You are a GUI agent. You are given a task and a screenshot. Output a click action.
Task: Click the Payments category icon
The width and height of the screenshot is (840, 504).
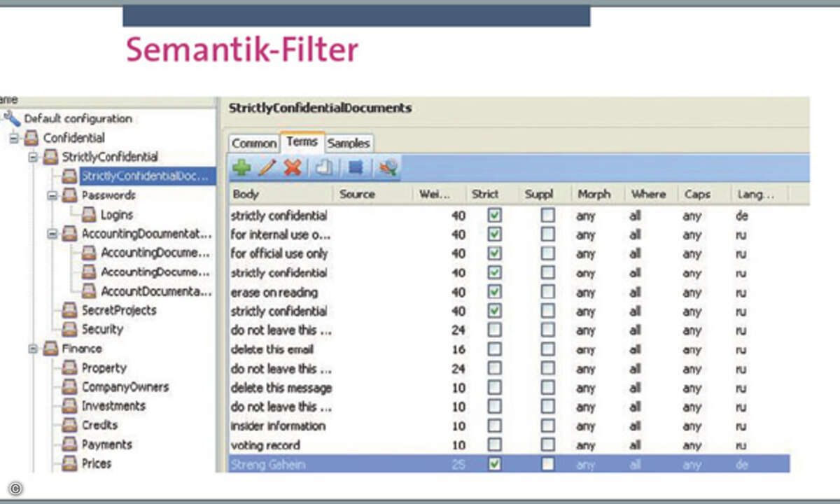70,444
